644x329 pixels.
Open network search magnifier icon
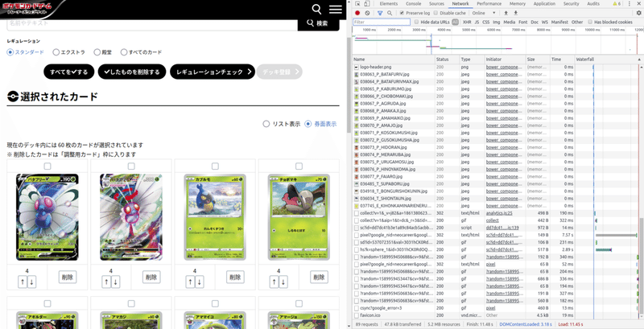[x=390, y=13]
